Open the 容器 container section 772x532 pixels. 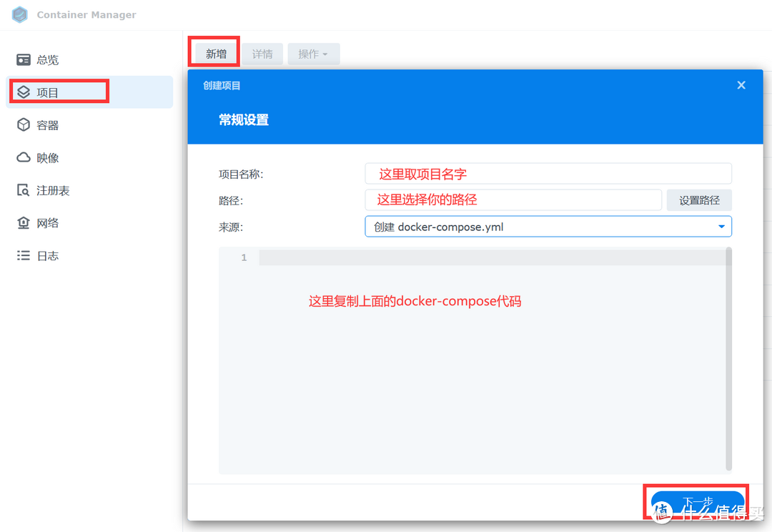[48, 124]
